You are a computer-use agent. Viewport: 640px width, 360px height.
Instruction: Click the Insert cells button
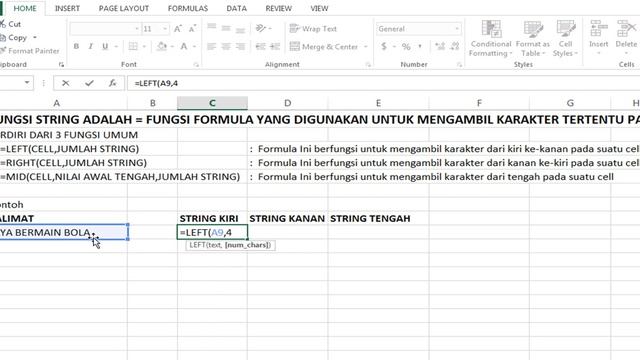click(598, 37)
